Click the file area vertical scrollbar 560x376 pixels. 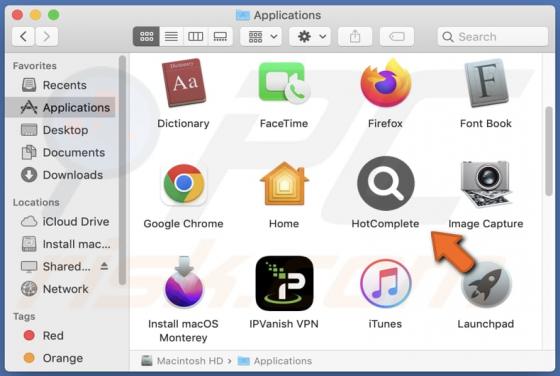pos(549,152)
